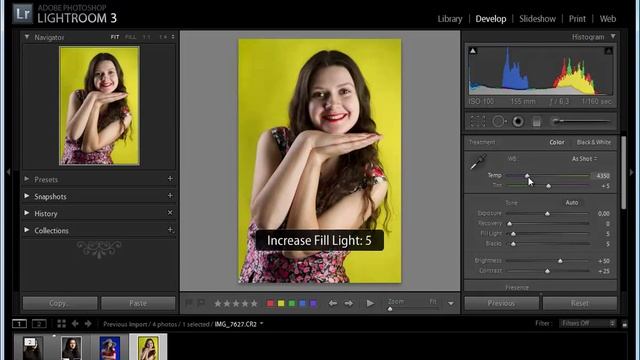Image resolution: width=640 pixels, height=360 pixels.
Task: Expand the Presets panel
Action: pos(27,179)
